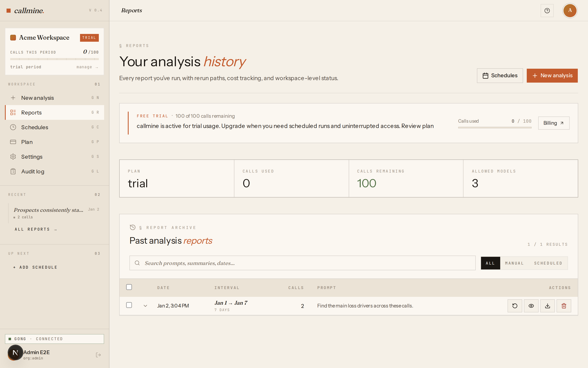Screen dimensions: 588x368
Task: Toggle the select-all checkbox in table header
Action: click(x=129, y=287)
